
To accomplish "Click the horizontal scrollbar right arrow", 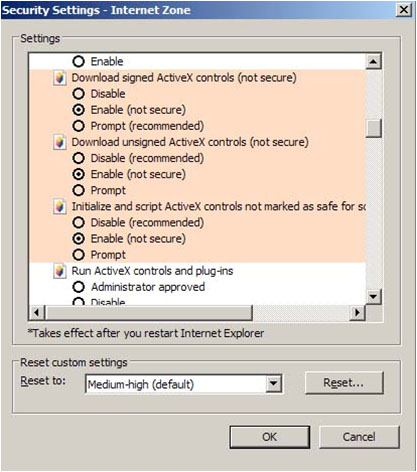I will [x=357, y=313].
